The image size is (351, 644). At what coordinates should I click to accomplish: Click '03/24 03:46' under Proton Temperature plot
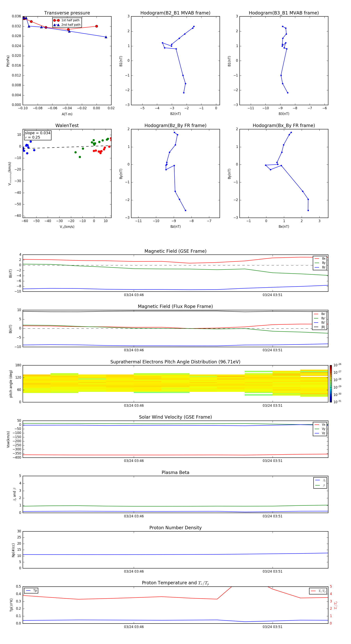click(134, 627)
